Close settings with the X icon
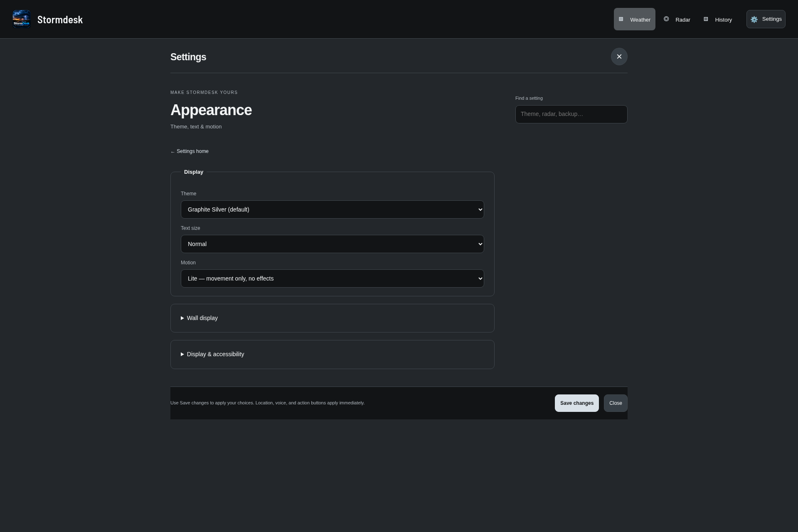This screenshot has height=532, width=798. click(619, 57)
